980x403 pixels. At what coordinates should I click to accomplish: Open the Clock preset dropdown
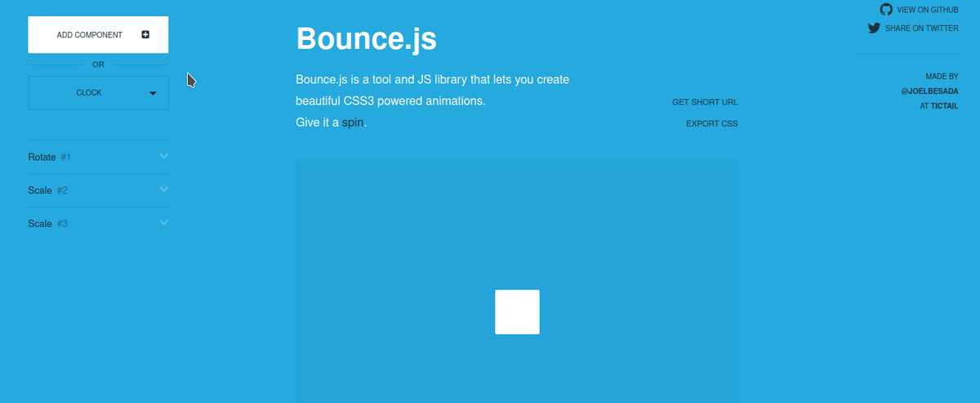pos(98,93)
